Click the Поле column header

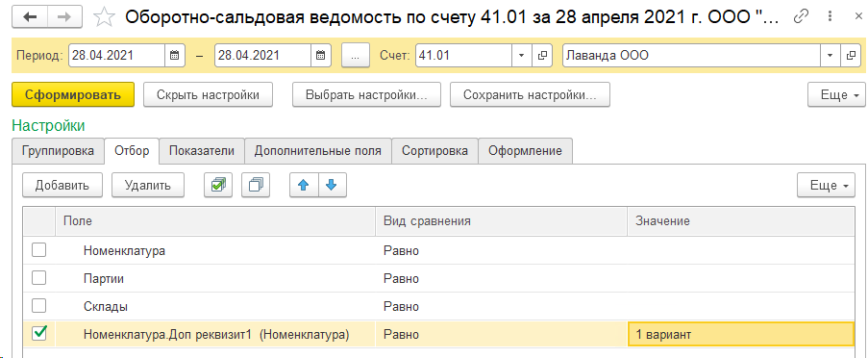pos(215,221)
